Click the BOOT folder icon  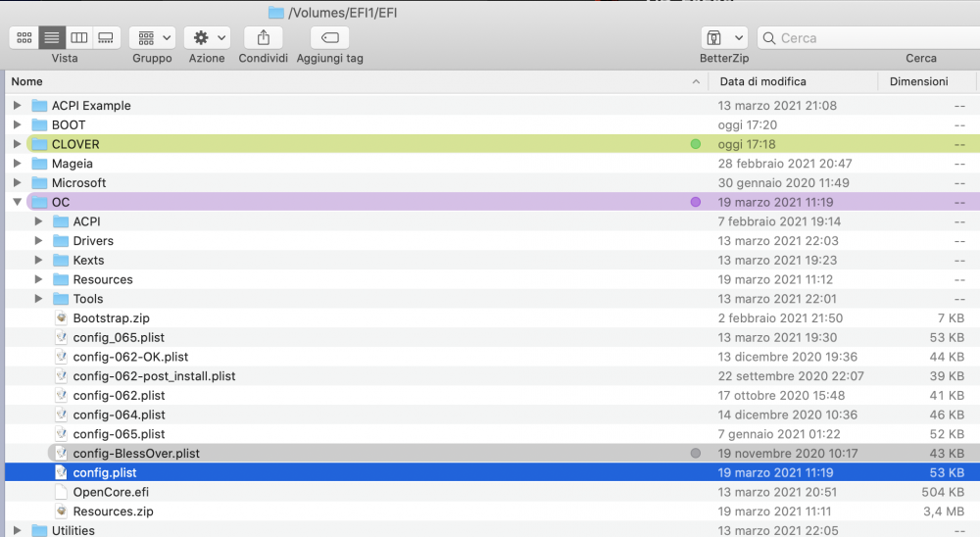pos(39,125)
